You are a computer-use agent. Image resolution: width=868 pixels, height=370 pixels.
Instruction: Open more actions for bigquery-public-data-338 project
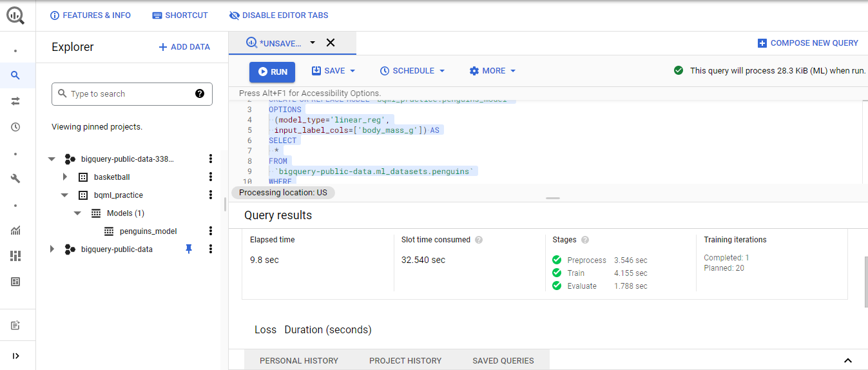click(x=210, y=159)
